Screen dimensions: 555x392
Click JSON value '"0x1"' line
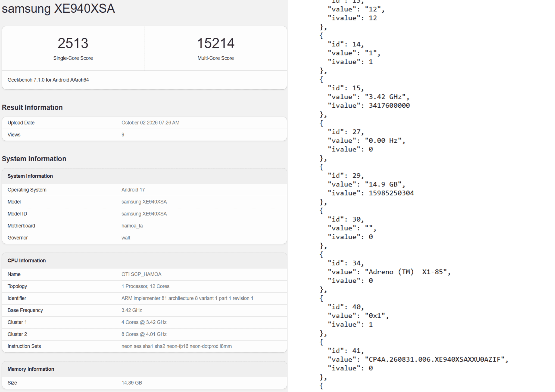(x=358, y=316)
